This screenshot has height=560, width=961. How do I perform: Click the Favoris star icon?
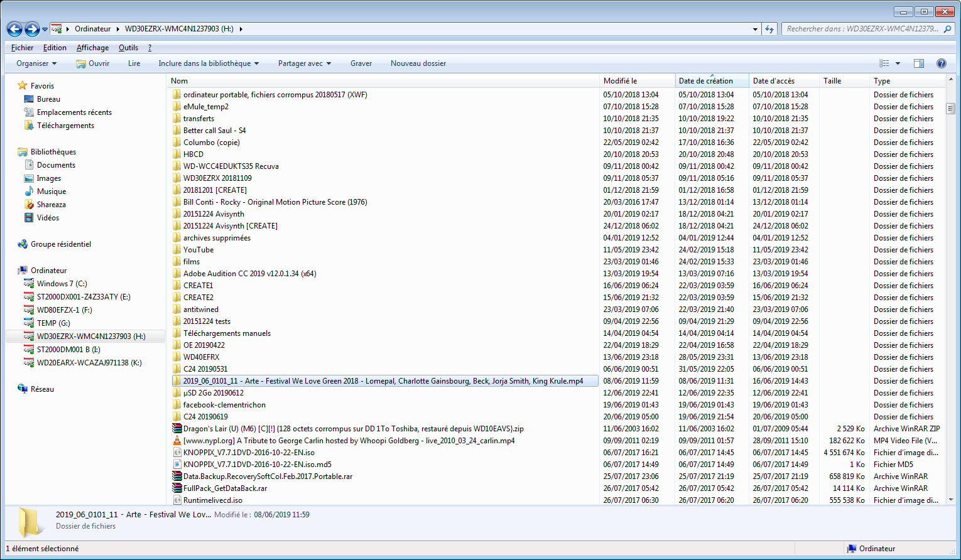pyautogui.click(x=23, y=86)
